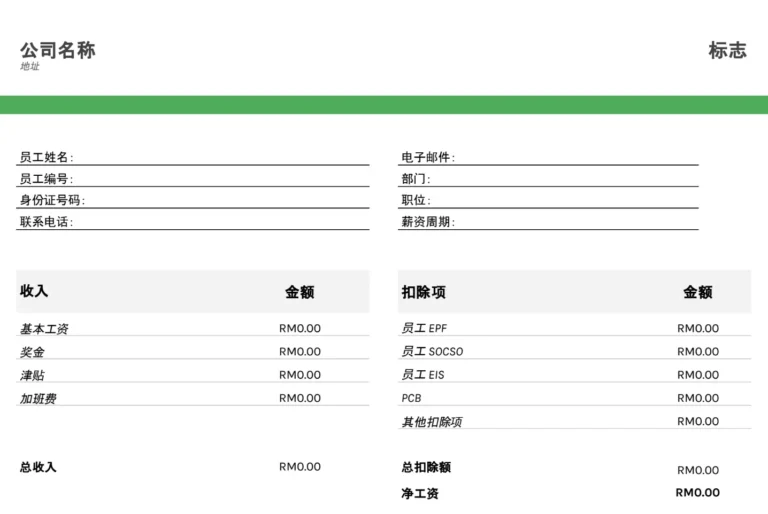
Task: Click the 员工姓名 input line
Action: [x=220, y=157]
